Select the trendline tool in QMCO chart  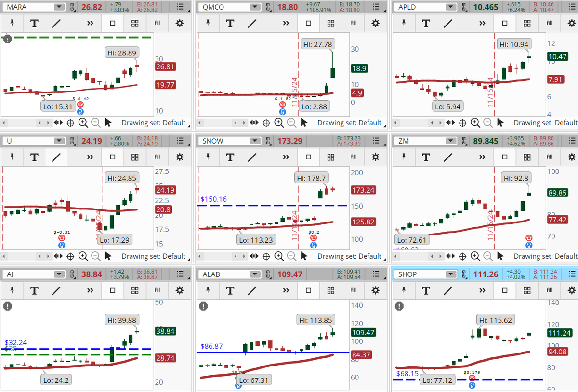252,23
